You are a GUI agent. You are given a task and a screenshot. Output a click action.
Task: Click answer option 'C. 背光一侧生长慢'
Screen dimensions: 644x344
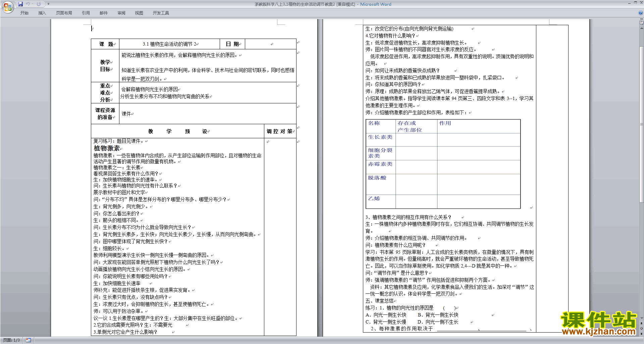click(386, 322)
